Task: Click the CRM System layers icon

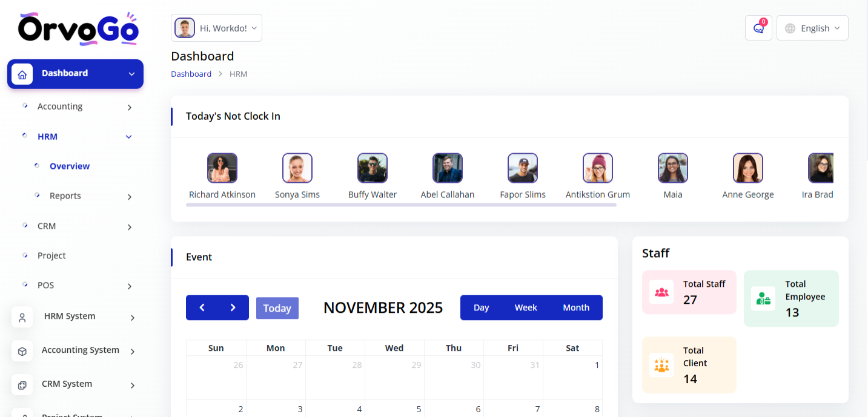Action: pyautogui.click(x=22, y=385)
